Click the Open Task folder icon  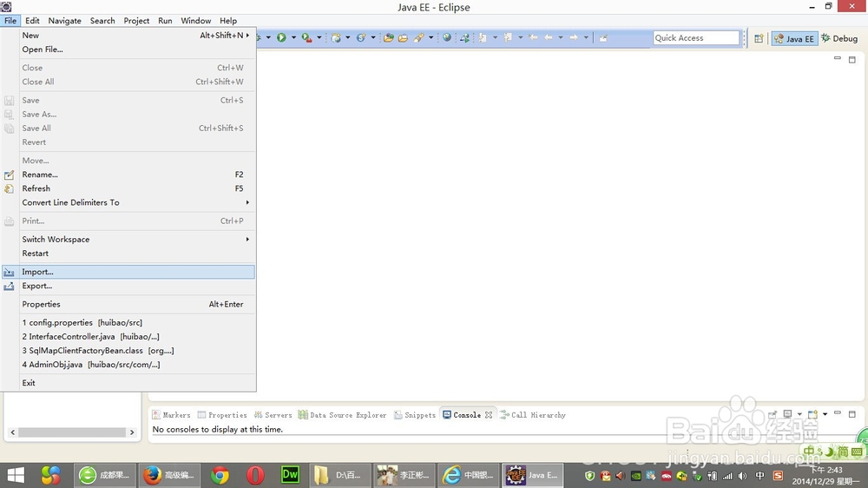point(403,38)
